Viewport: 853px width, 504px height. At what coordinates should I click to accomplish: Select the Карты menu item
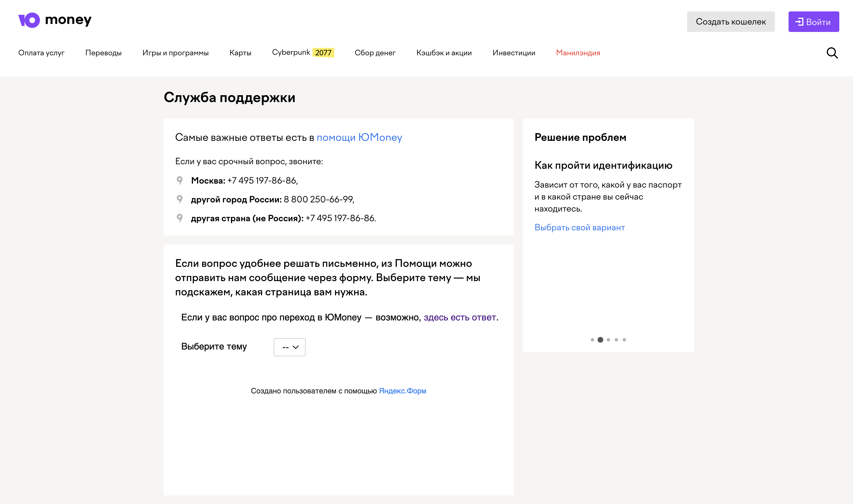240,53
